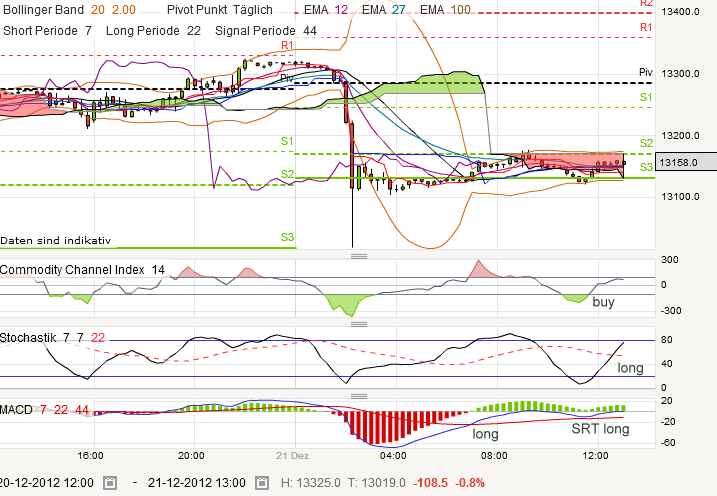Click the 13200.0 price axis label
Viewport: 717px width, 496px height.
click(x=680, y=136)
